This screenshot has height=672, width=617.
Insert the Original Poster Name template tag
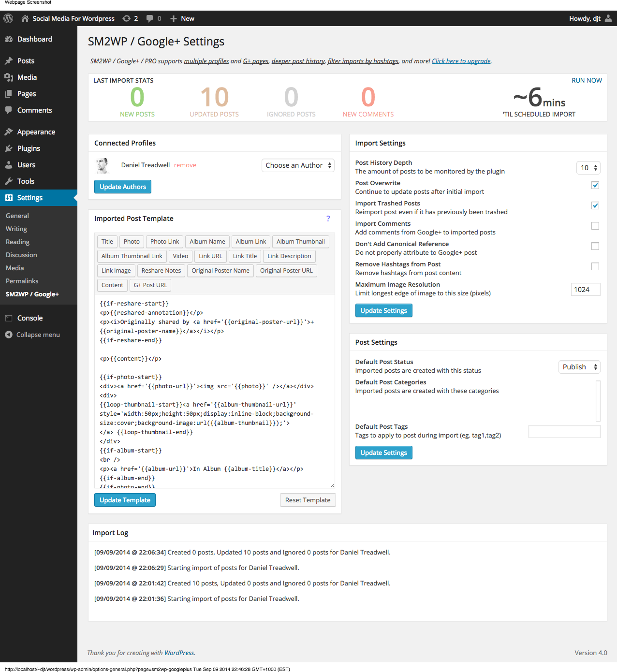click(220, 271)
